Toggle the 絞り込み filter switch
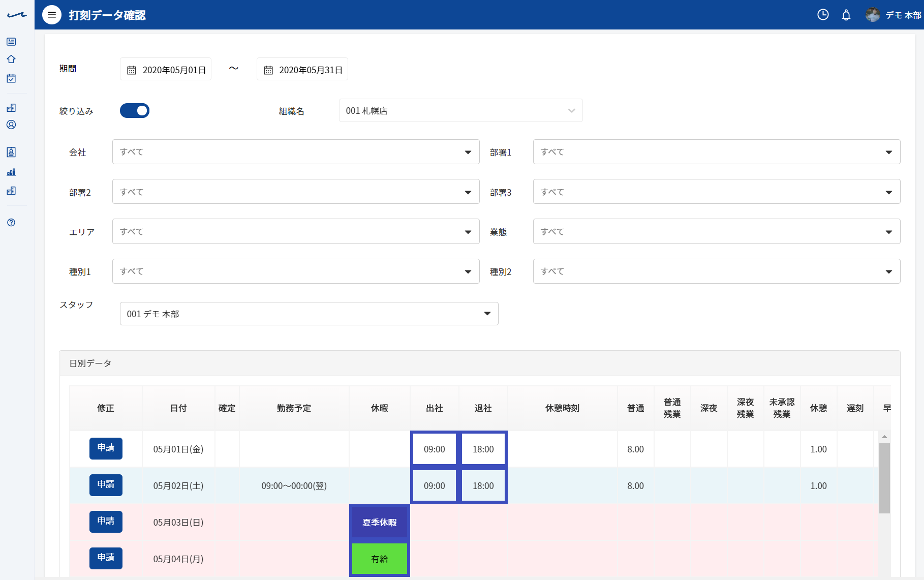924x580 pixels. pos(135,110)
